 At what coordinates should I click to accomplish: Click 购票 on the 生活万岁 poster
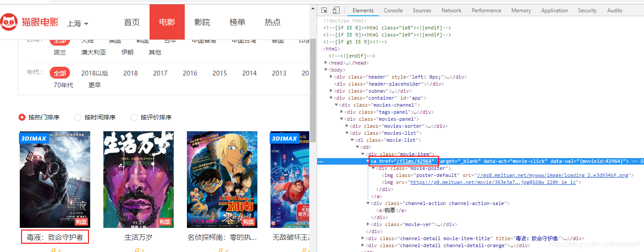pos(165,222)
